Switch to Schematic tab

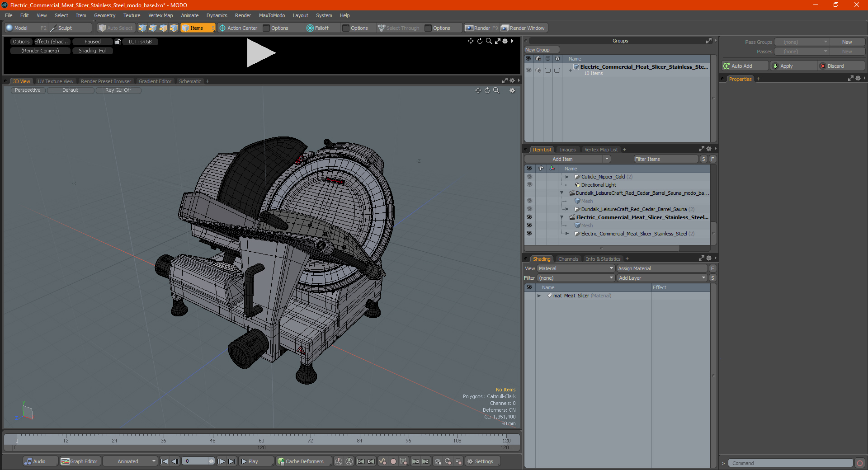click(190, 81)
